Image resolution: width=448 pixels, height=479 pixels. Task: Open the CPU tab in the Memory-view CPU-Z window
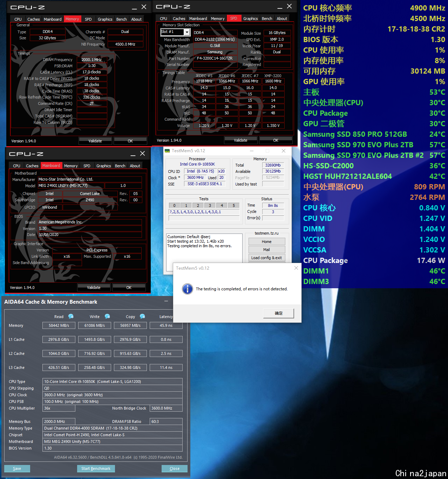(18, 19)
